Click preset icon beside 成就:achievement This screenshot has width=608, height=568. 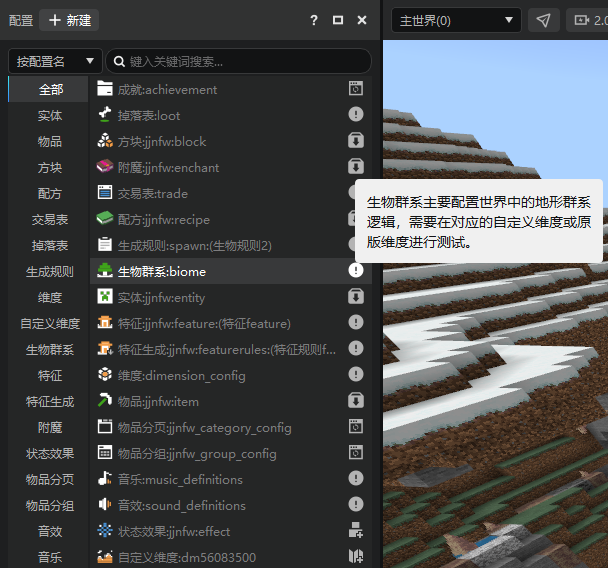[x=356, y=88]
